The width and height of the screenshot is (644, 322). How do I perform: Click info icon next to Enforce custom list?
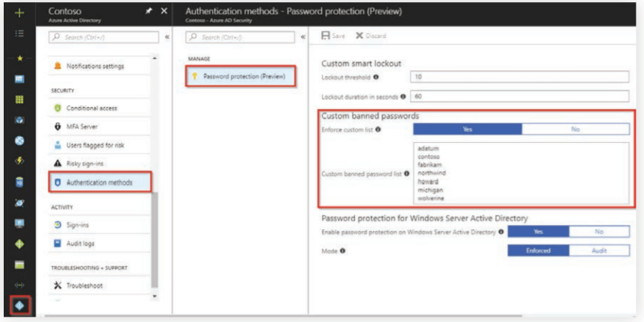point(378,129)
